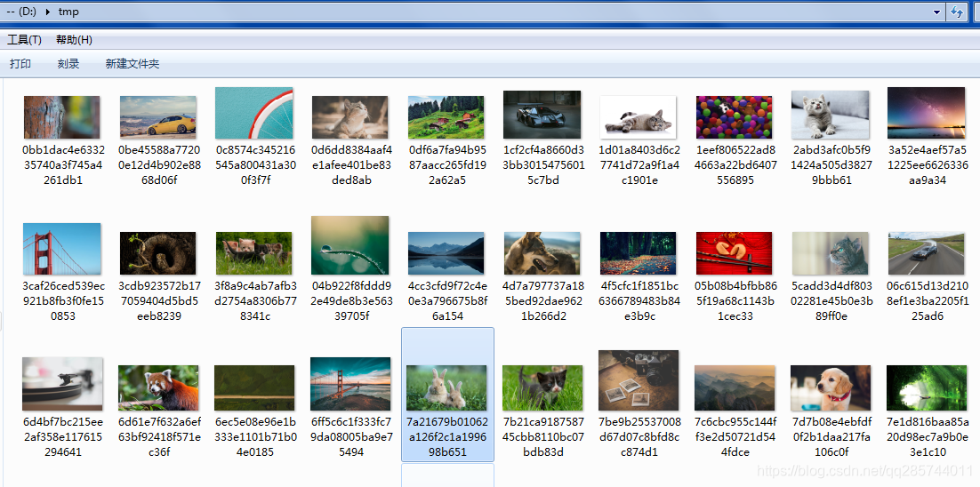980x487 pixels.
Task: Click the tmp folder in address path
Action: pyautogui.click(x=70, y=12)
